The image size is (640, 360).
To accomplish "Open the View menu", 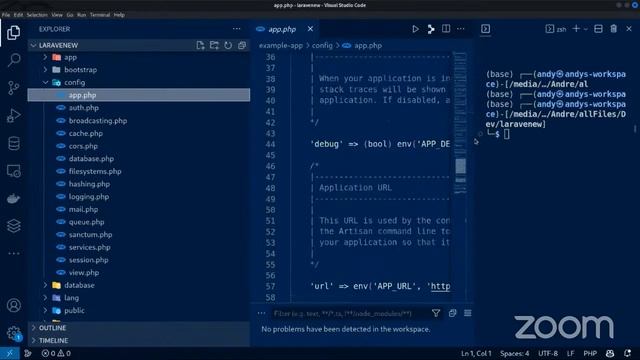I will [57, 15].
